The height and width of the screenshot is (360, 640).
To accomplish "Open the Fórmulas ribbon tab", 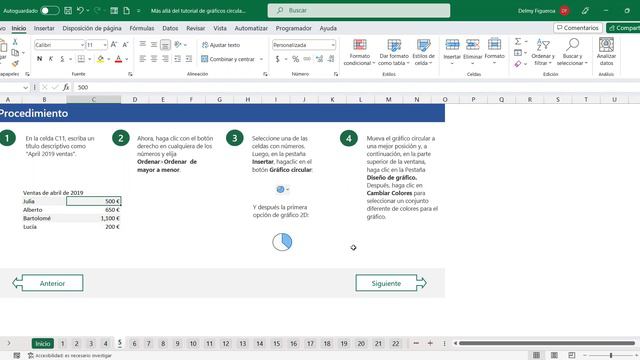I will pos(142,28).
